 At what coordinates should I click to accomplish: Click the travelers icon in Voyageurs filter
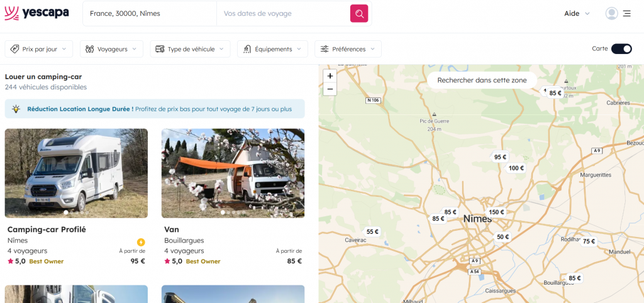click(89, 49)
